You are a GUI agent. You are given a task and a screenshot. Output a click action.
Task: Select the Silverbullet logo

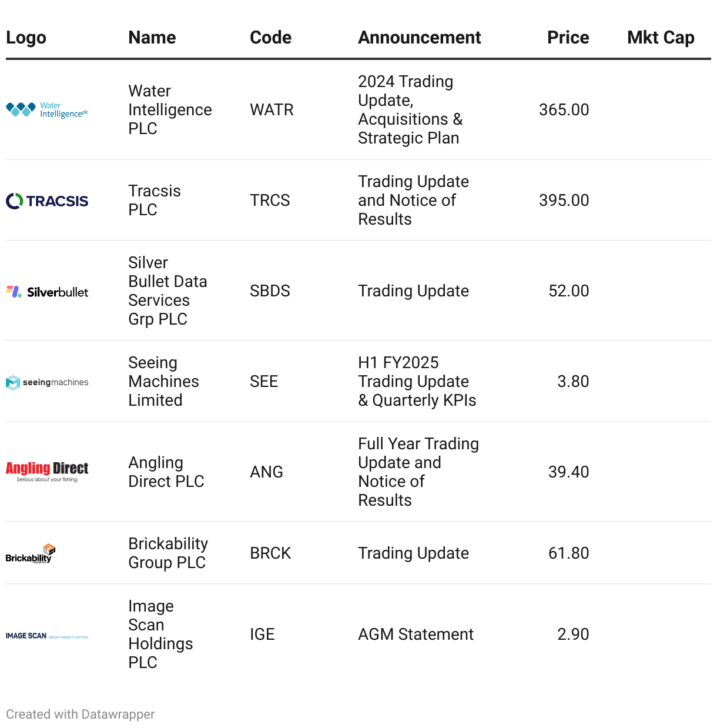coord(47,291)
